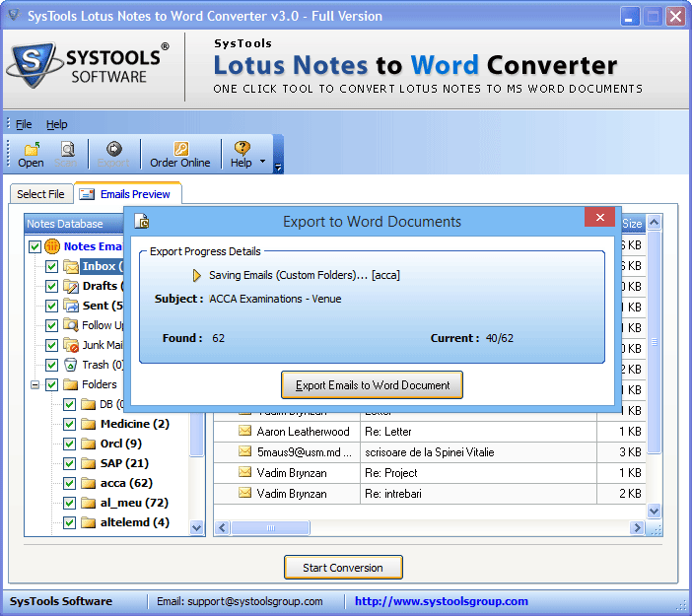Select the Junk Mail folder icon

point(71,345)
